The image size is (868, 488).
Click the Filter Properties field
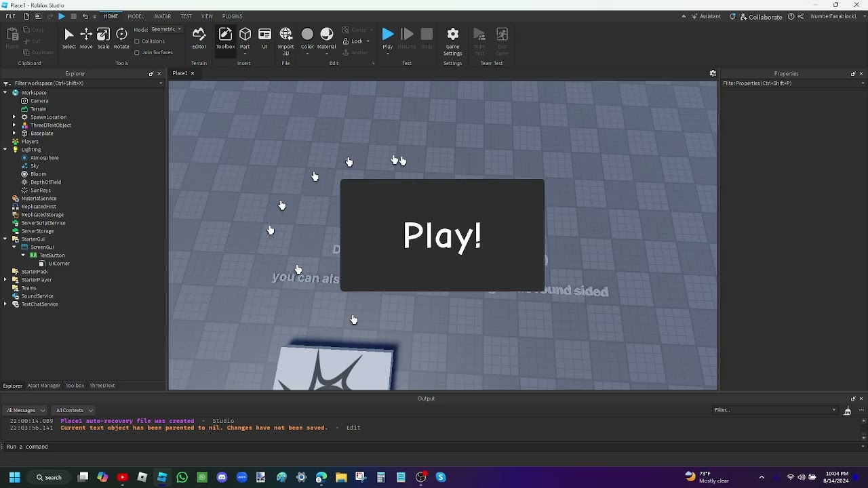click(x=793, y=83)
